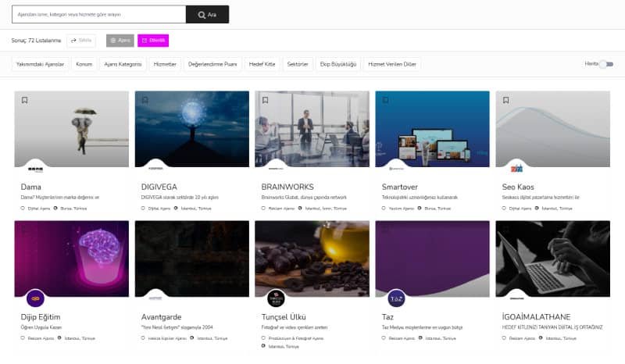Open the Dama elephant cover image
625x364 pixels.
click(72, 129)
